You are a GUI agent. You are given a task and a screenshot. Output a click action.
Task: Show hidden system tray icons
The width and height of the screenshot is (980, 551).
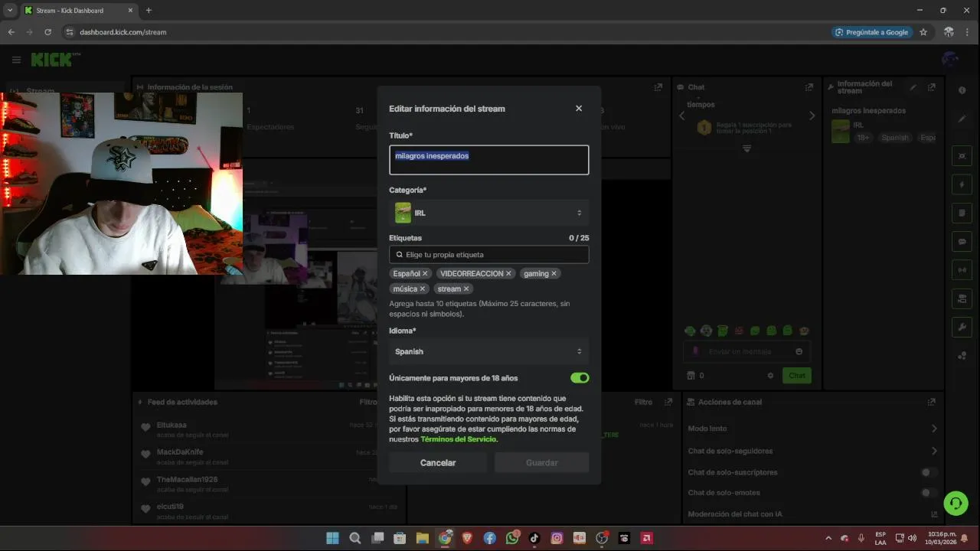(827, 538)
